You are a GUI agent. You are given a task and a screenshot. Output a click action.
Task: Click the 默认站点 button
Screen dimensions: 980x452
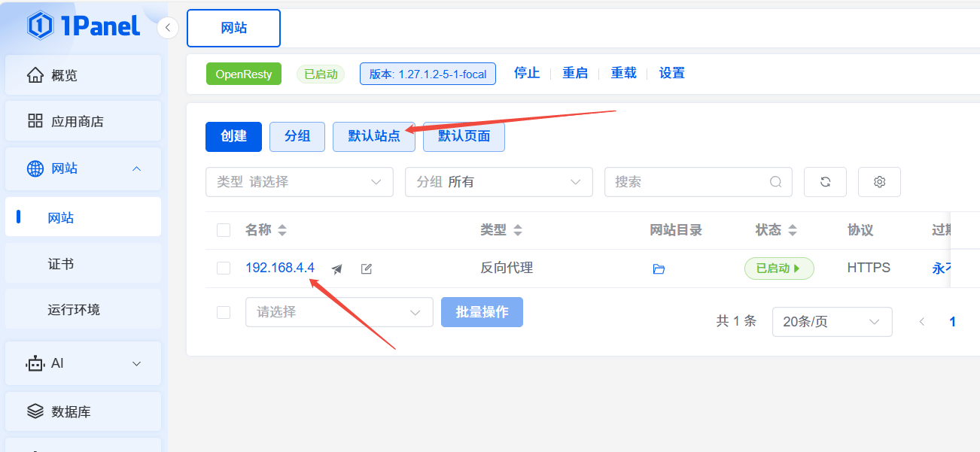pos(373,136)
